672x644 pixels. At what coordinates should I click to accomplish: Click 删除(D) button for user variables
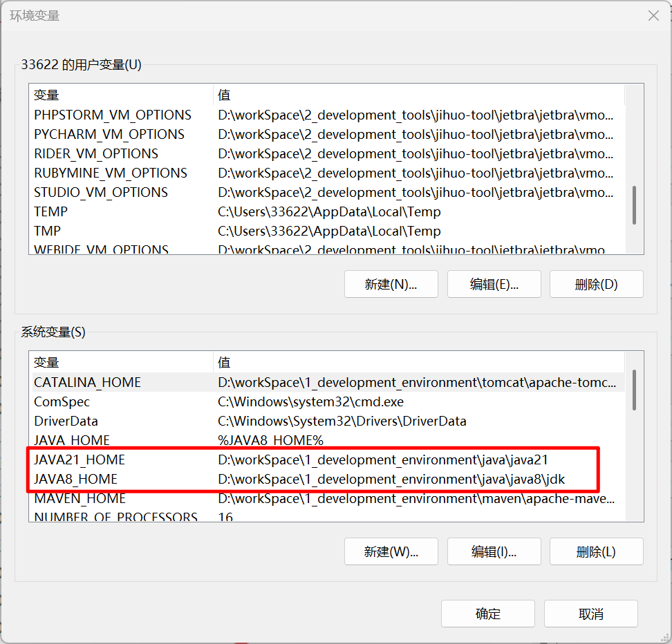pos(596,284)
